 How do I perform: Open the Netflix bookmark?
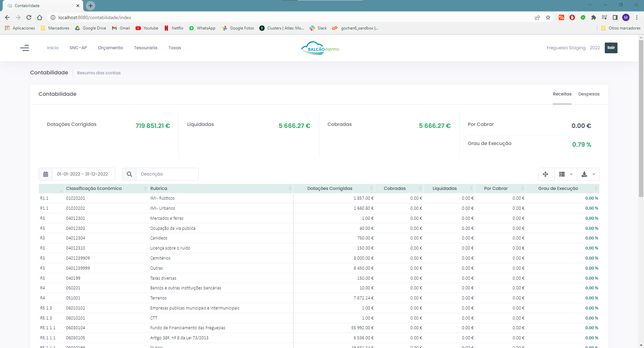coord(174,28)
